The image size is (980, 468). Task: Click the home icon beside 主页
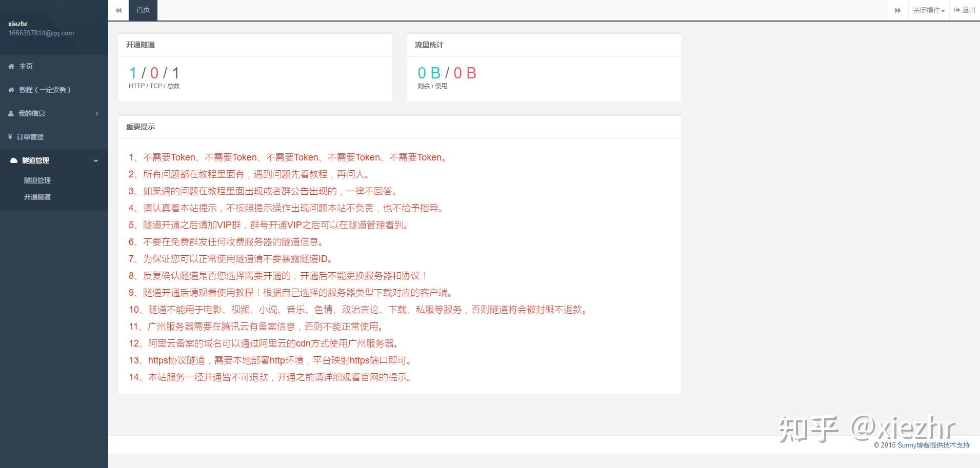pos(11,66)
